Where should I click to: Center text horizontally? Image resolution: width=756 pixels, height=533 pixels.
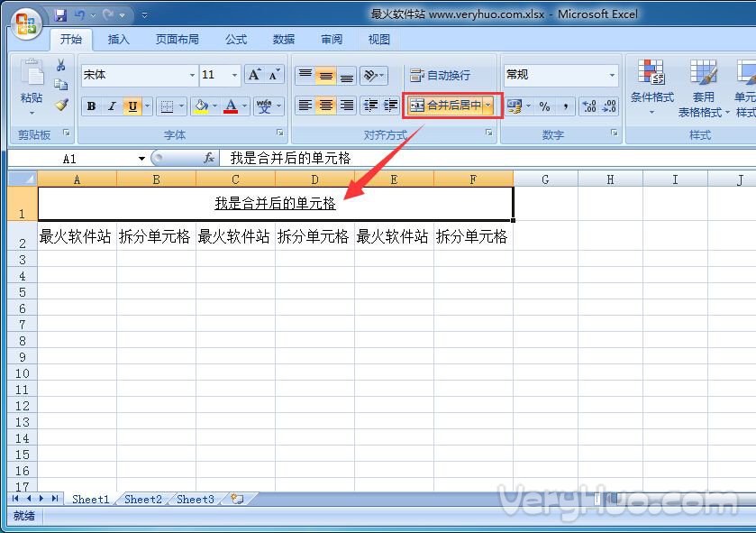(326, 106)
